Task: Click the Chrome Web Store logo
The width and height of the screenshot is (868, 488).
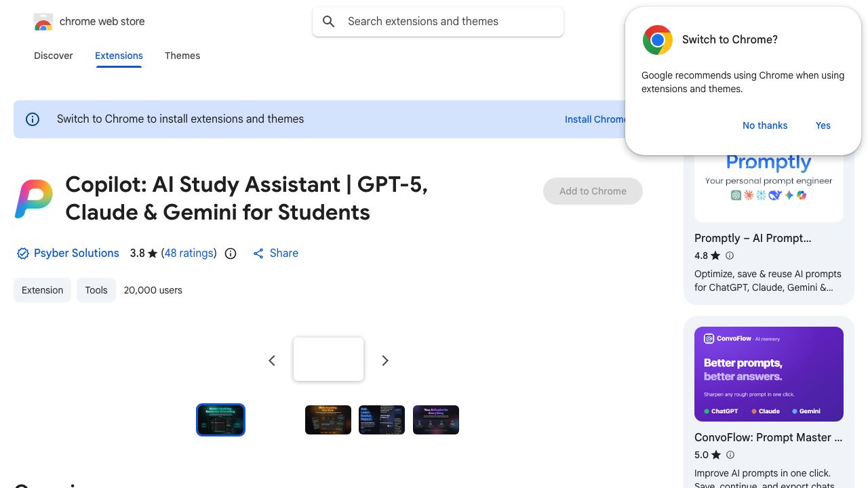Action: pos(43,22)
